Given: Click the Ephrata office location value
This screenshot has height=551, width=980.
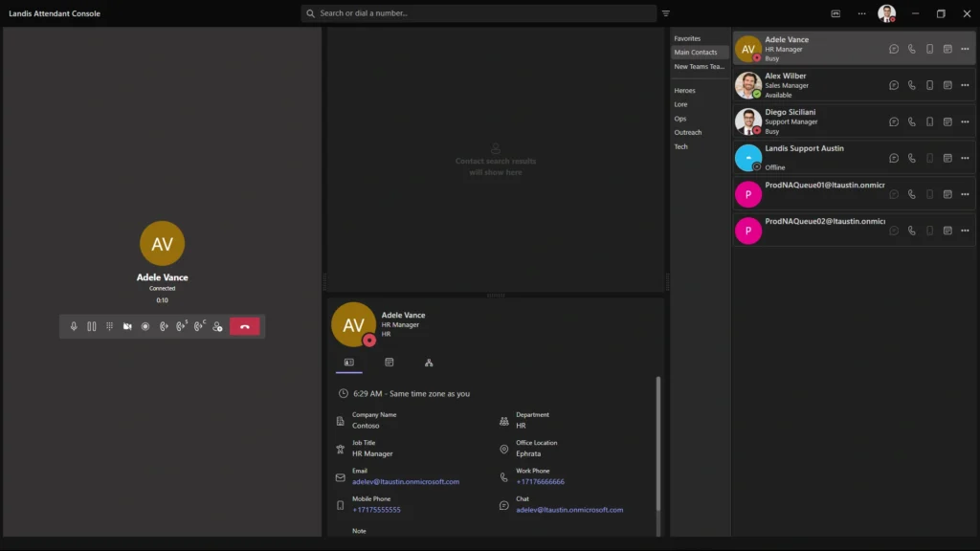Looking at the screenshot, I should (x=528, y=453).
